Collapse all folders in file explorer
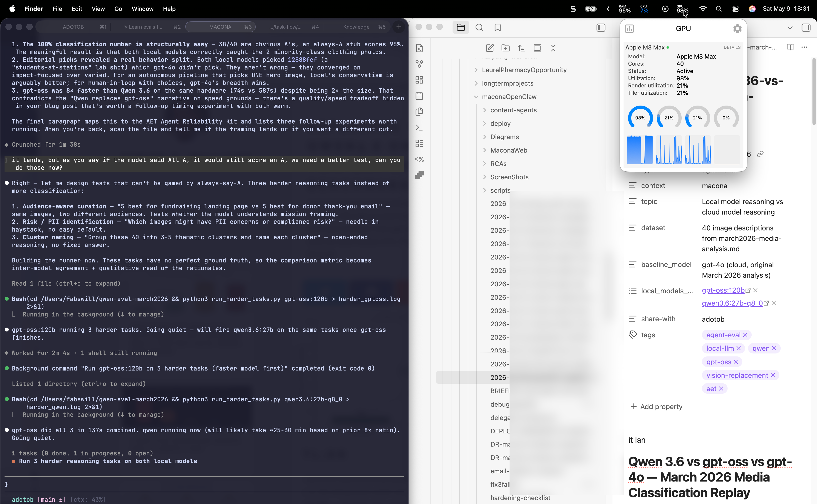 [553, 48]
